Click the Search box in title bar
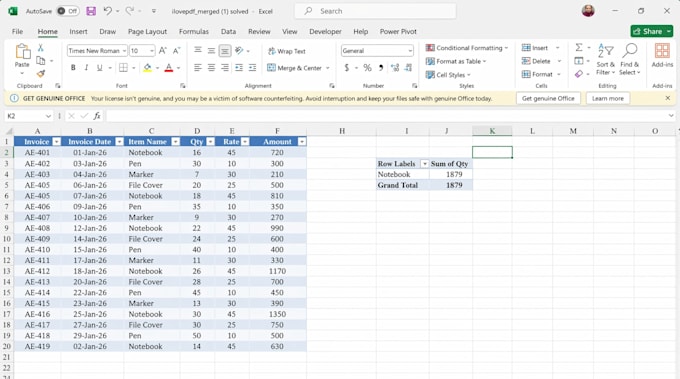The height and width of the screenshot is (379, 680). coord(375,11)
